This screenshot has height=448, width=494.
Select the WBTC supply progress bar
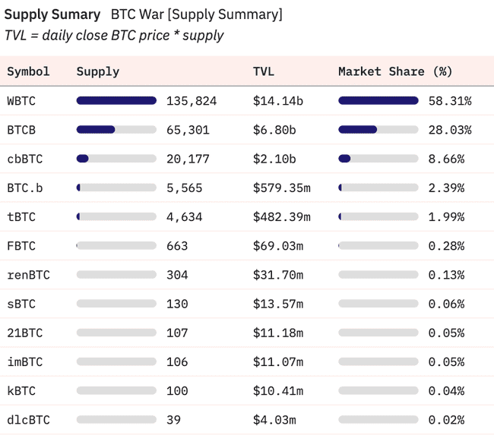(116, 101)
